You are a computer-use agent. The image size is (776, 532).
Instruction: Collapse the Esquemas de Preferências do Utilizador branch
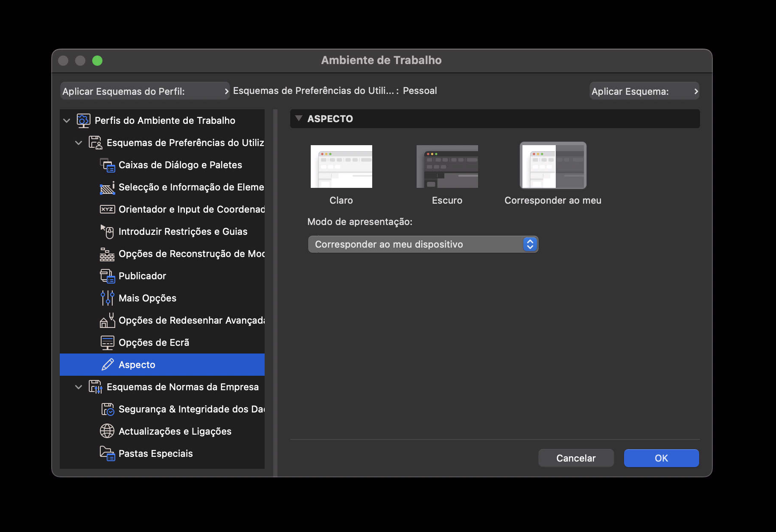(x=79, y=143)
